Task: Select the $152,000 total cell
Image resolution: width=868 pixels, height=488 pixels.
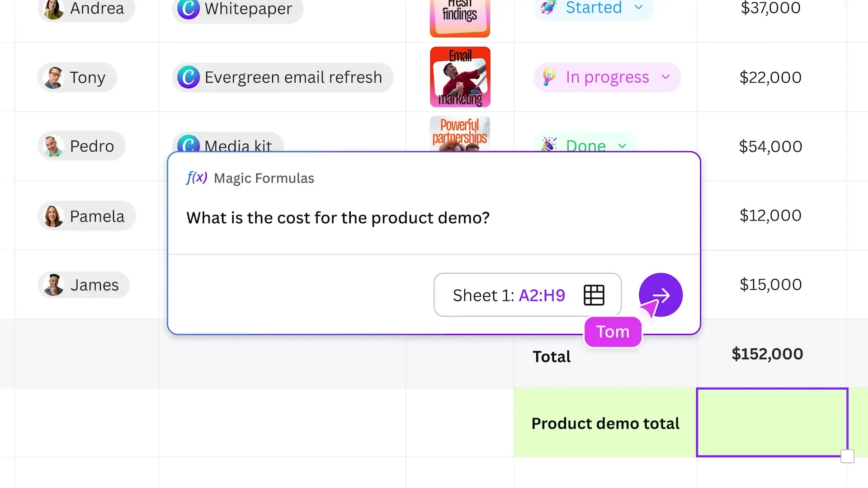Action: (771, 354)
